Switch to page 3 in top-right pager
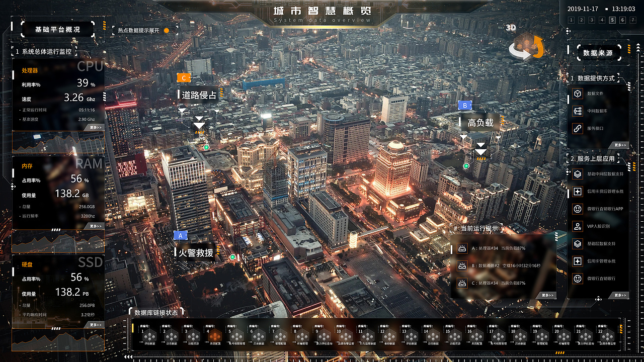 591,20
